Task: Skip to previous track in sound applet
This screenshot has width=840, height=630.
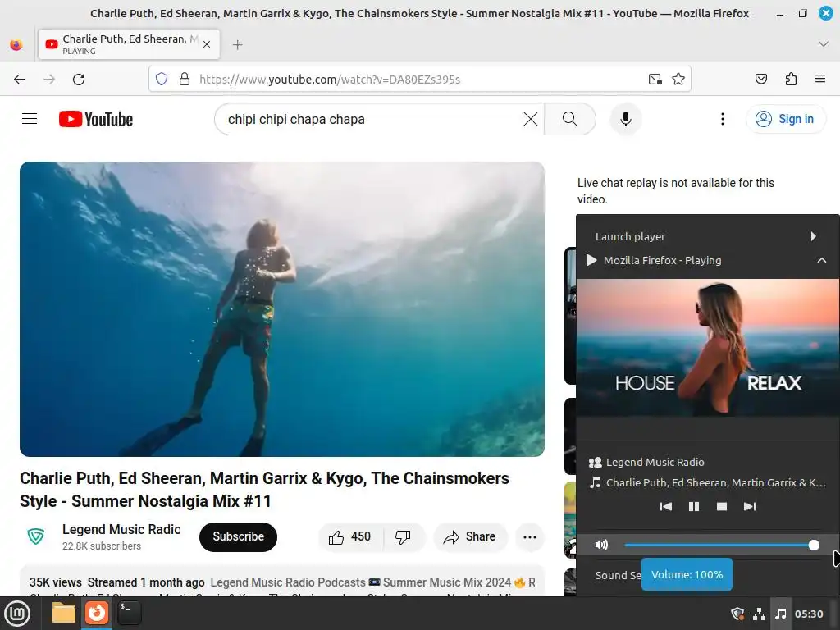Action: [666, 506]
